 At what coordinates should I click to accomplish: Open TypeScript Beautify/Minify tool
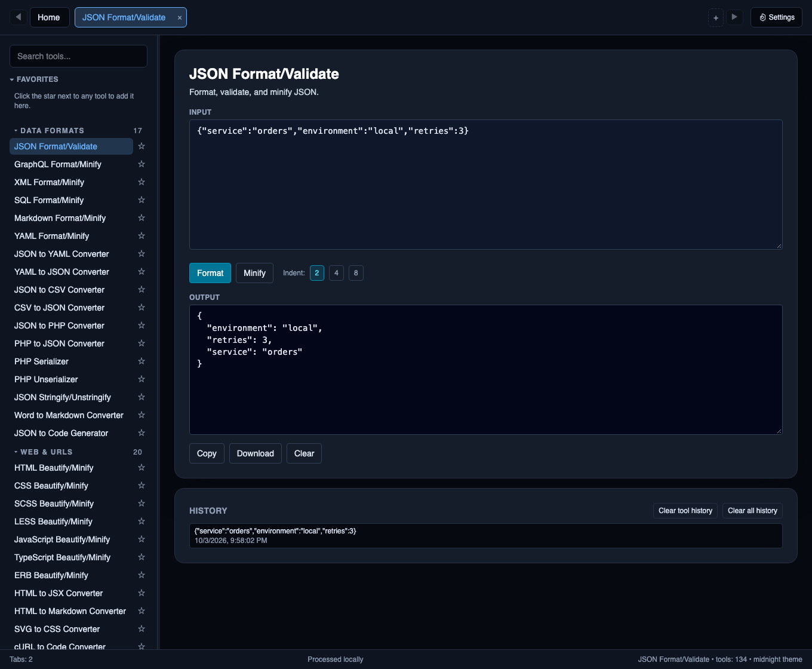pyautogui.click(x=72, y=557)
